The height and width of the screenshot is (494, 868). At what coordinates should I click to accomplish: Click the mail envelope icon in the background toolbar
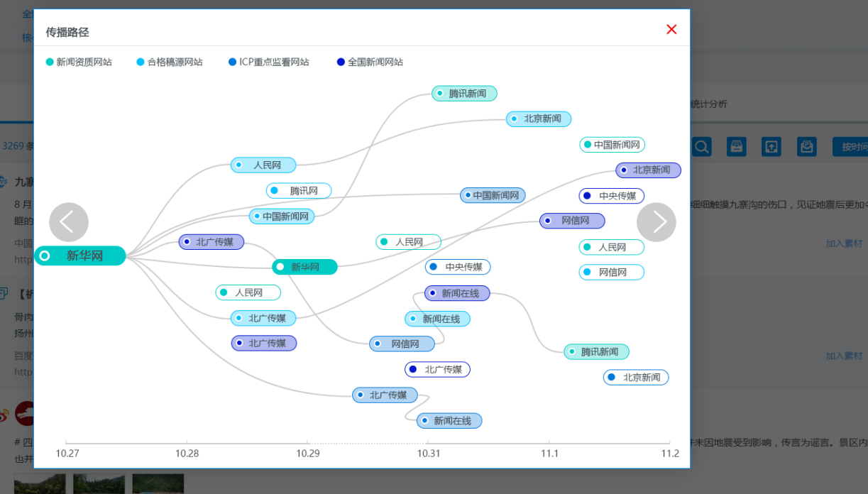806,147
